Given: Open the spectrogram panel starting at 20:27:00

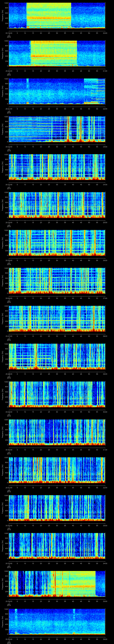Looking at the screenshot, I should pyautogui.click(x=57, y=318).
